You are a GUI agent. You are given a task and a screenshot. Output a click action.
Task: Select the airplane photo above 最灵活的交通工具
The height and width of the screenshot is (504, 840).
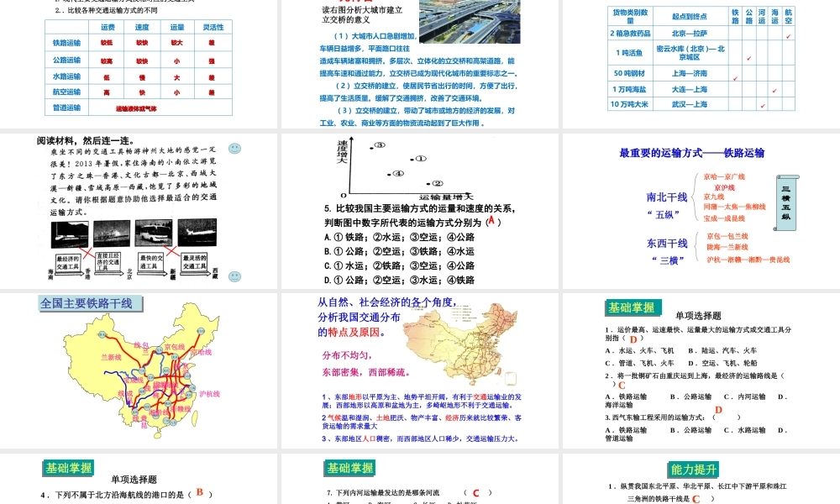197,233
